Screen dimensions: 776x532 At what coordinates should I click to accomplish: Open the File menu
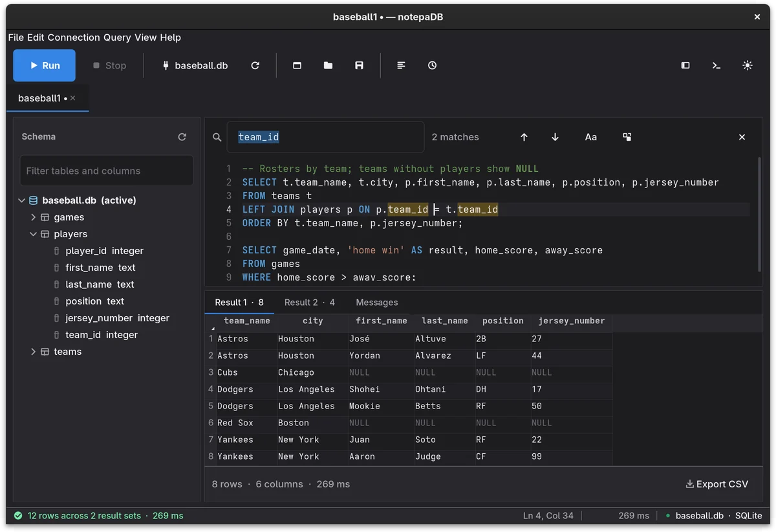[16, 37]
